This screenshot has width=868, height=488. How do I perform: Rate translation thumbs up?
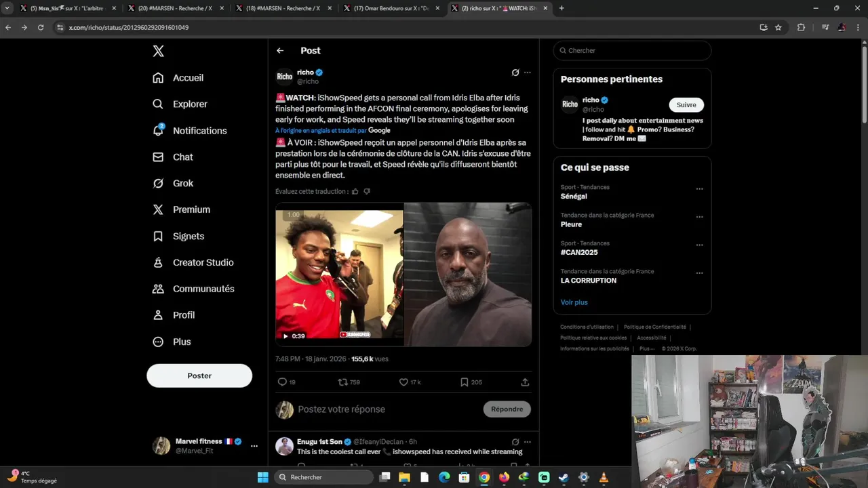click(x=355, y=192)
